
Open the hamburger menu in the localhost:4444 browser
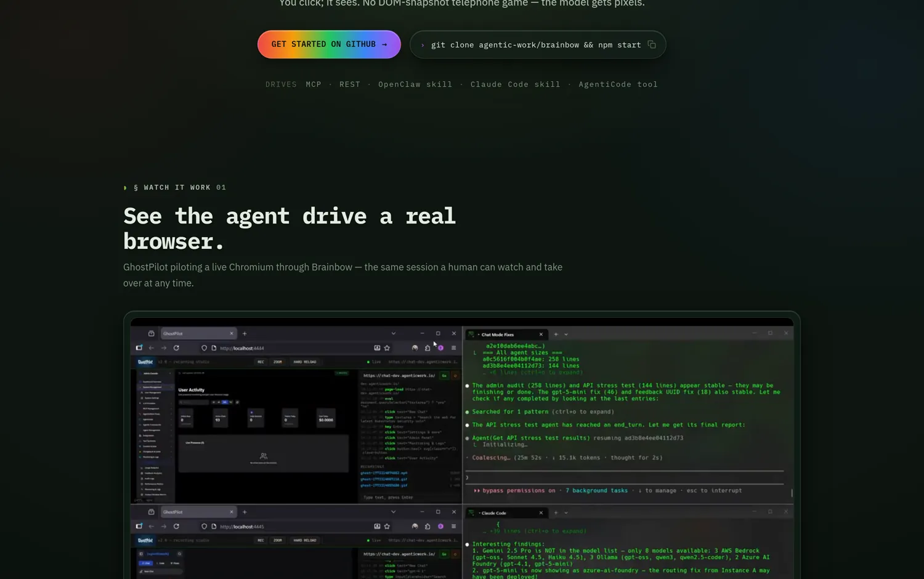click(454, 348)
